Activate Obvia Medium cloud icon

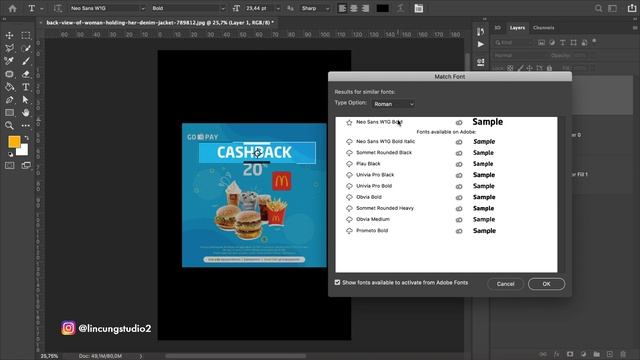tap(349, 220)
